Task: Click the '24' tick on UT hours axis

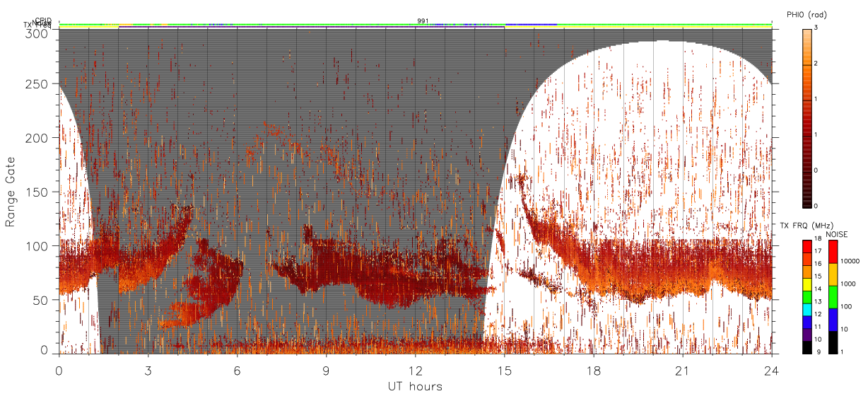Action: [771, 370]
